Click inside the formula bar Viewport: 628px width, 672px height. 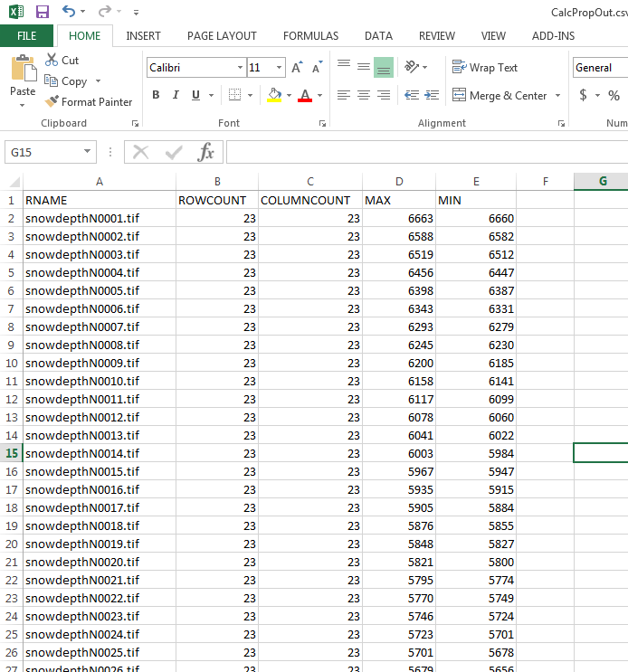[427, 152]
